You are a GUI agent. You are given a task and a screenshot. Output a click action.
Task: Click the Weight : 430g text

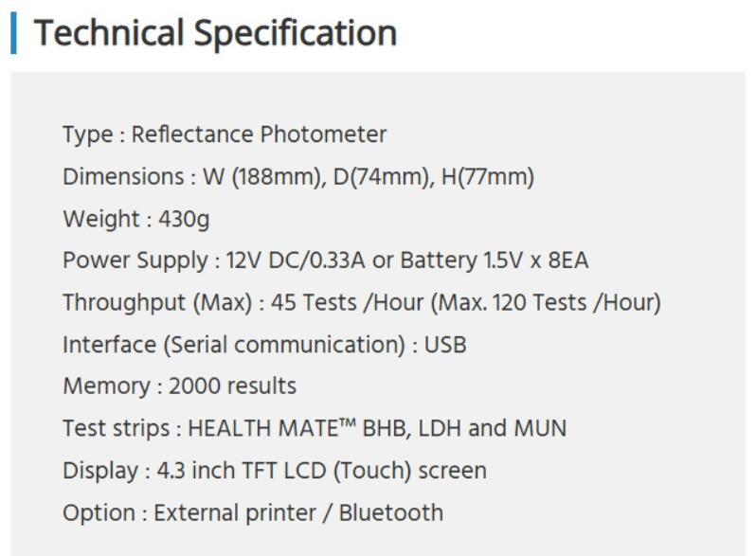pos(136,219)
